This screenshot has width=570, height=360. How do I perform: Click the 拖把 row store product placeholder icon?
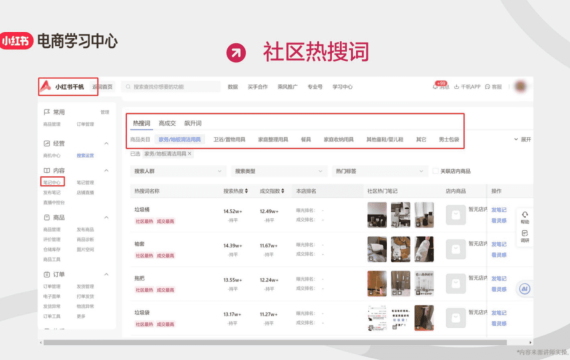(x=455, y=284)
